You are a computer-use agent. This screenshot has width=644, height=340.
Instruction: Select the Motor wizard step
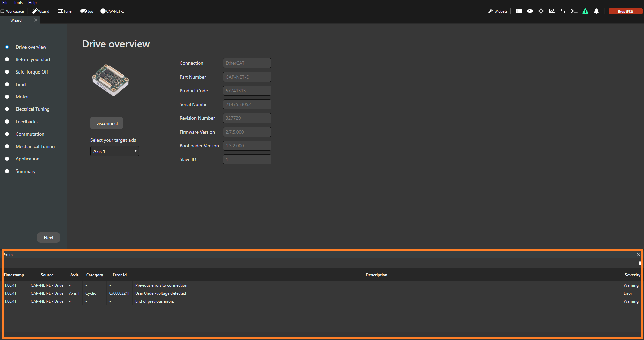coord(22,97)
